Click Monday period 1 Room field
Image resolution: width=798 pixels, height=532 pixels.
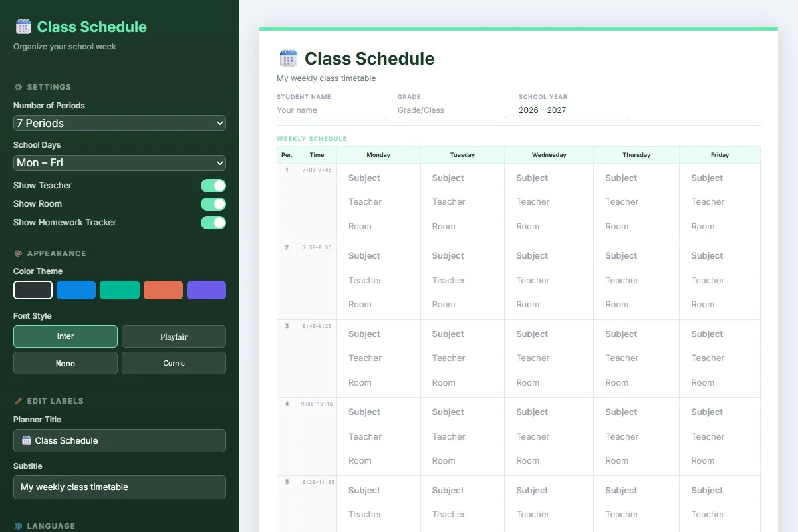[x=378, y=227]
